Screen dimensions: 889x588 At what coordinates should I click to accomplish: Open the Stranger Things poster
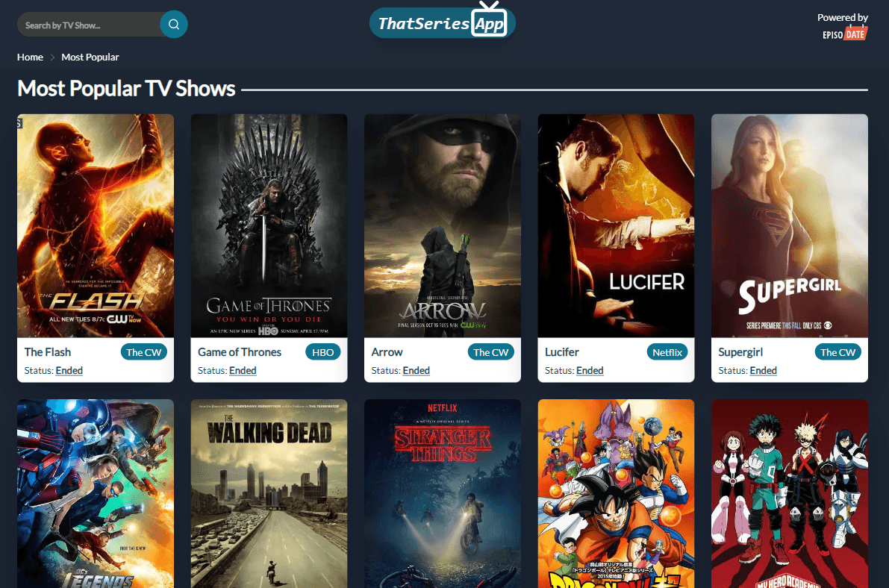[x=443, y=493]
